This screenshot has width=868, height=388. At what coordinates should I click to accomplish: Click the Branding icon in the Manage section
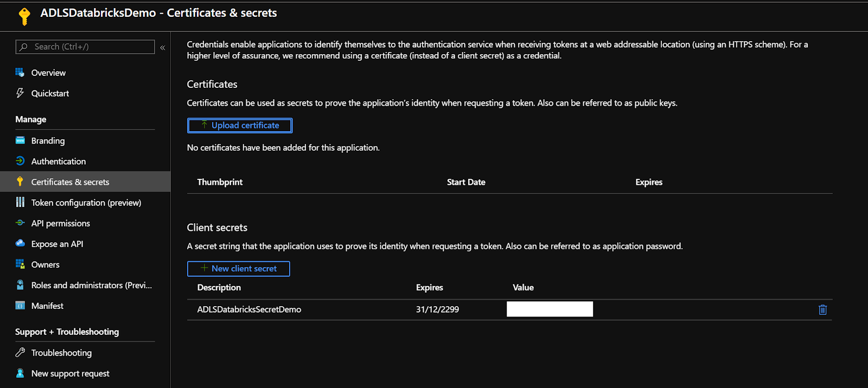click(x=20, y=140)
